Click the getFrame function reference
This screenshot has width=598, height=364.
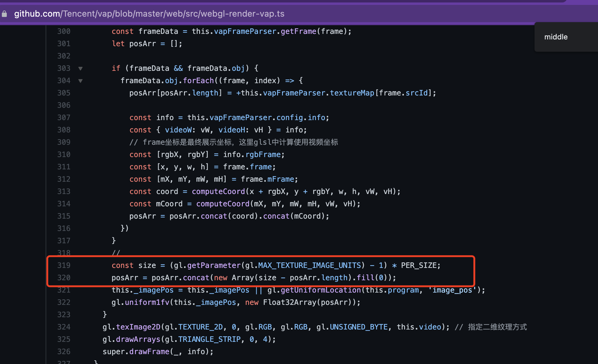298,31
